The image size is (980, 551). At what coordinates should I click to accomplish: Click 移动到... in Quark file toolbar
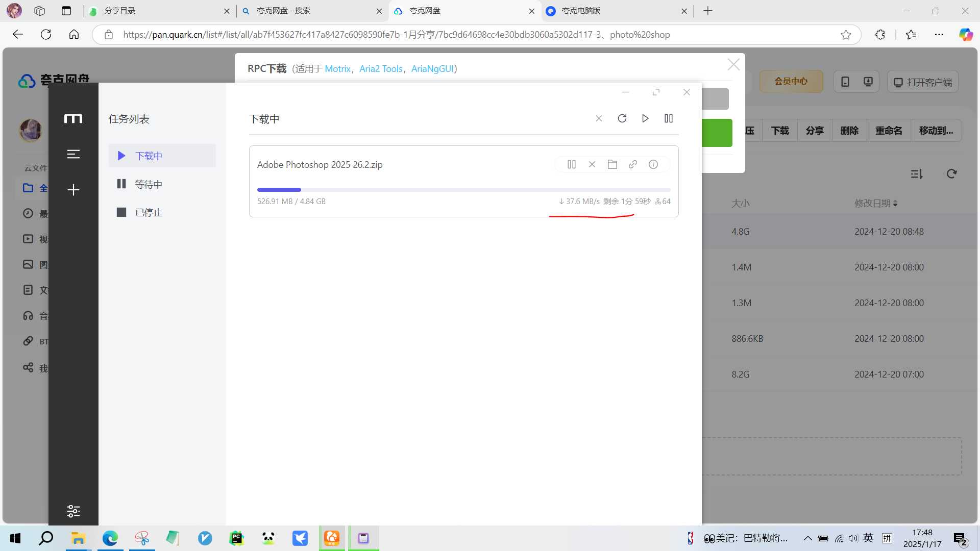click(936, 131)
